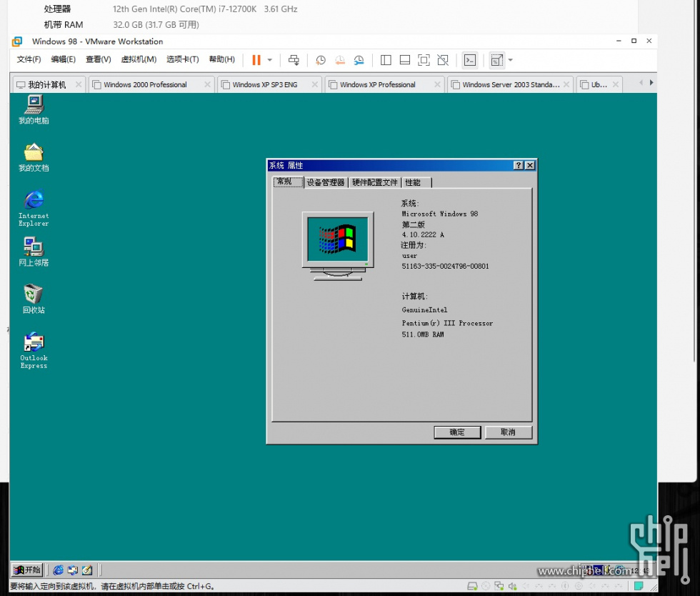Revert the virtual machine to its snapshot

coord(340,60)
